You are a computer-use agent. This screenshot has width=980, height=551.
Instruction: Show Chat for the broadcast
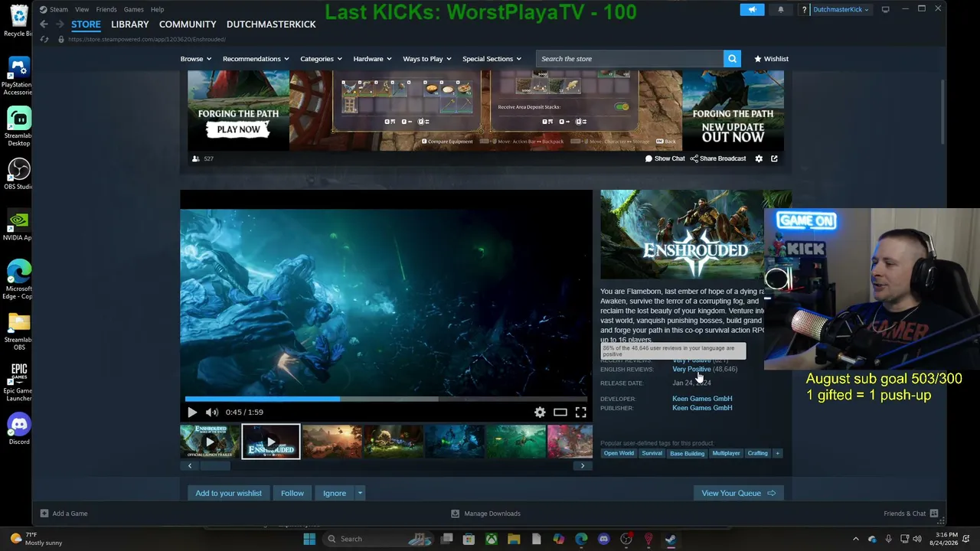[x=665, y=158]
